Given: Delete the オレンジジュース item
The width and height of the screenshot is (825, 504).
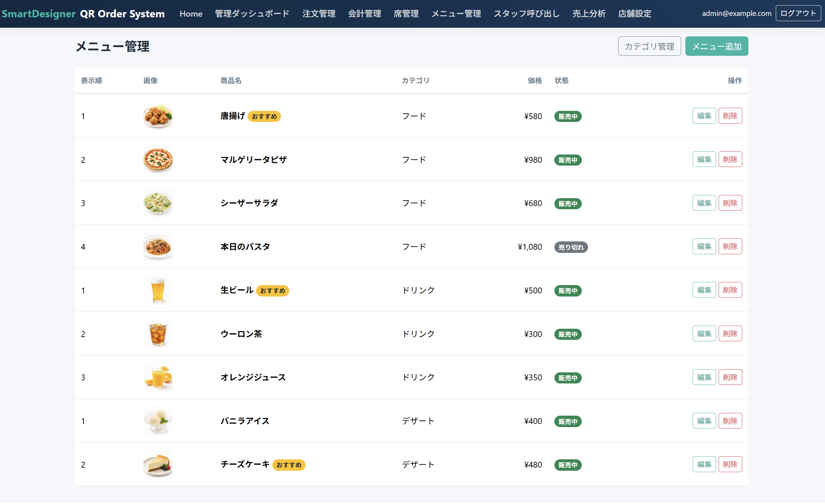Looking at the screenshot, I should click(x=730, y=377).
